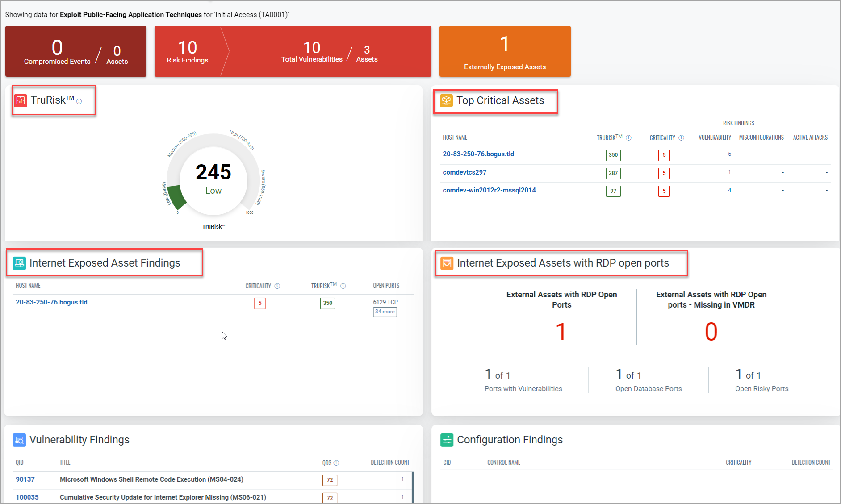The image size is (841, 504).
Task: Click the HOST NAME column header in Top Critical Assets
Action: pyautogui.click(x=455, y=137)
